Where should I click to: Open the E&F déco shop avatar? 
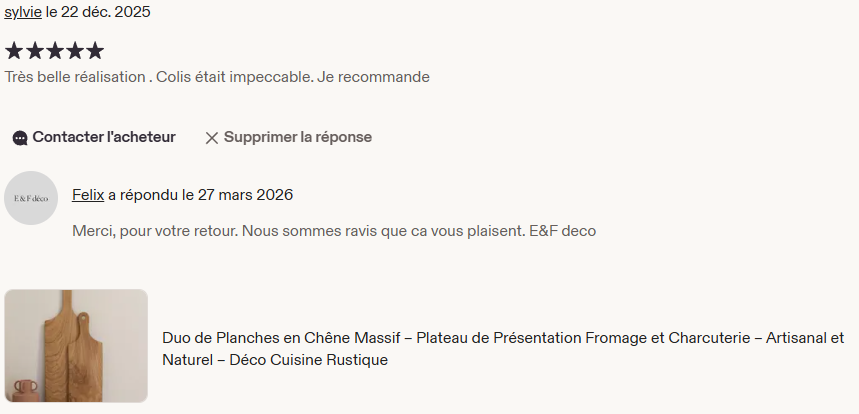tap(31, 198)
